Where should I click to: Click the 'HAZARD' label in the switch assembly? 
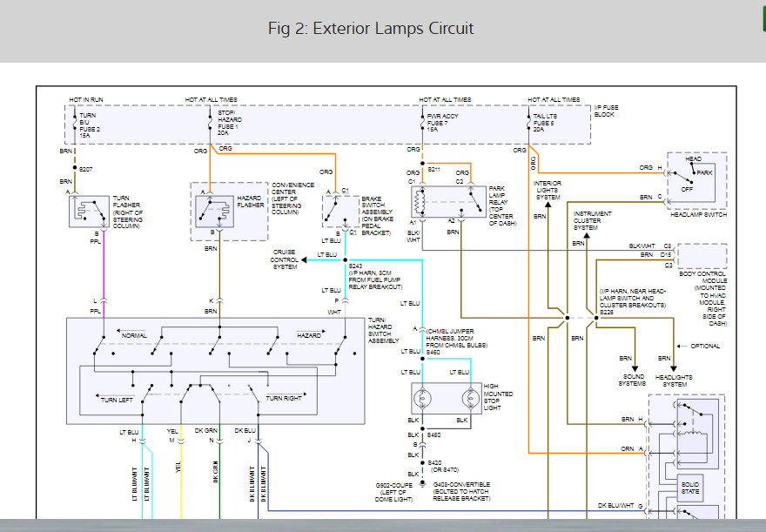point(309,335)
